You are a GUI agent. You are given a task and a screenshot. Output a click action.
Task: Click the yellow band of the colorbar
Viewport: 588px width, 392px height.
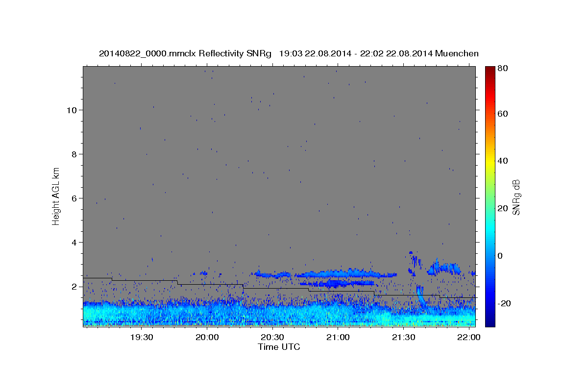[490, 161]
